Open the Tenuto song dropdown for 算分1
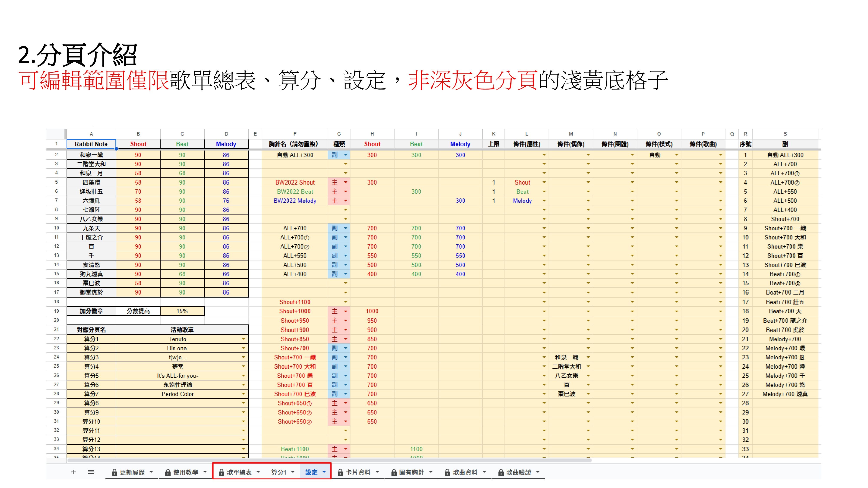This screenshot has height=488, width=868. click(243, 339)
